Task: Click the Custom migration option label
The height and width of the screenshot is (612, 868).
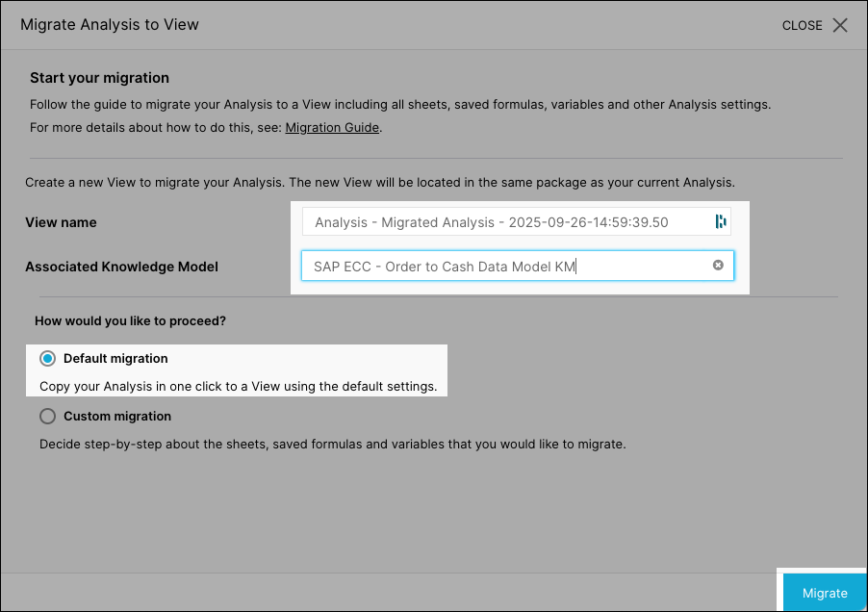Action: [117, 417]
